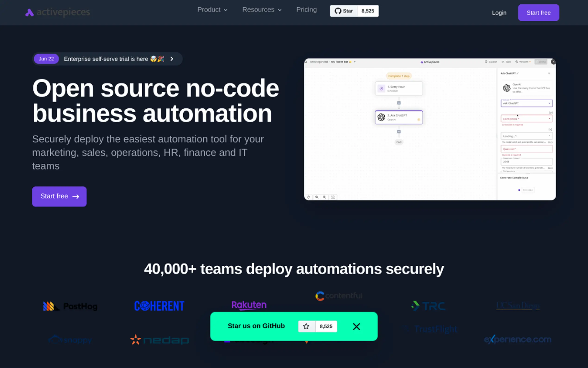Dismiss the Star us on GitHub banner

[x=356, y=327]
